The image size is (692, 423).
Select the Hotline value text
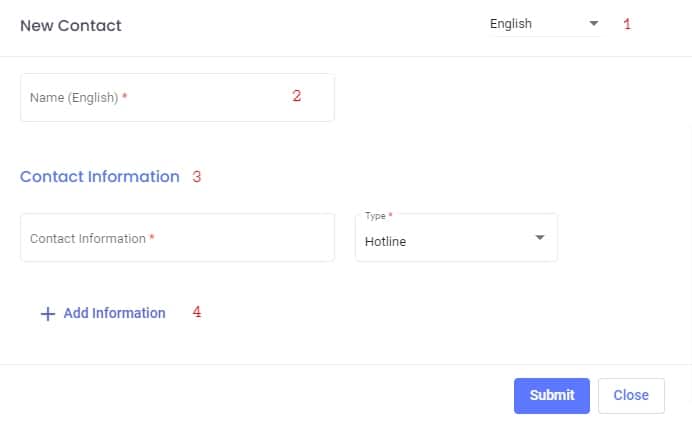pos(386,242)
